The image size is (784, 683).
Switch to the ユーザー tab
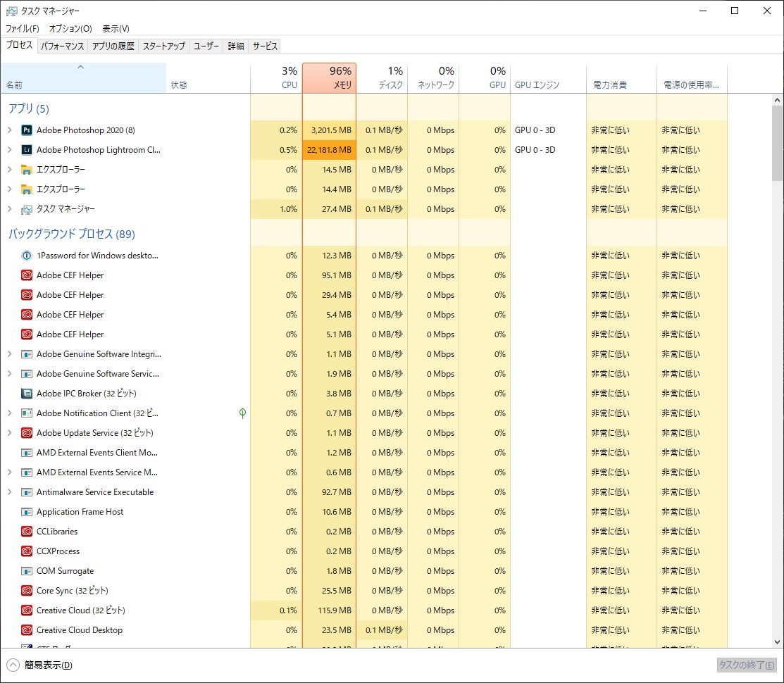[206, 46]
